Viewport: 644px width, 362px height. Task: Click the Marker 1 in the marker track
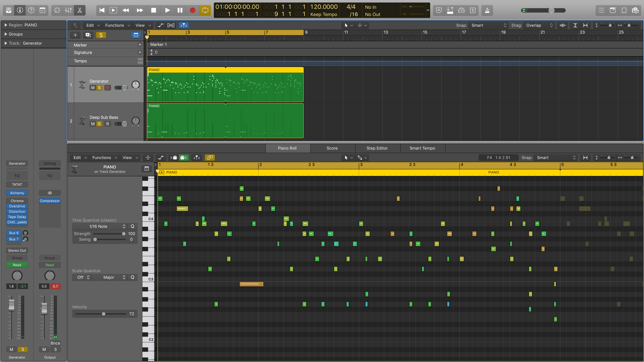tap(158, 44)
